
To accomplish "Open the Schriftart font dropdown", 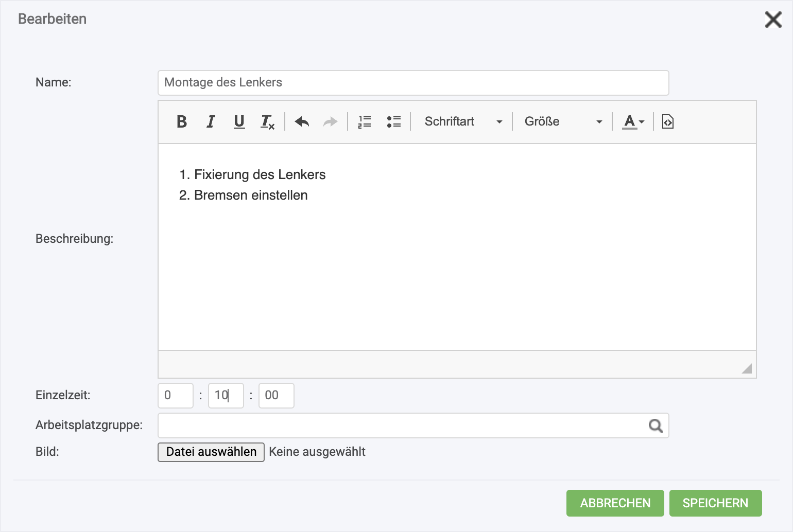I will pos(462,122).
